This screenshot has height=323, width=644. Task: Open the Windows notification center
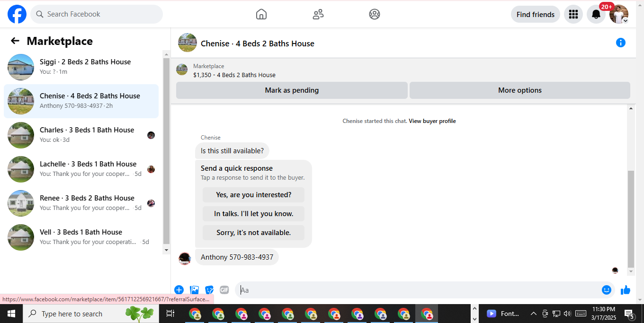click(629, 314)
